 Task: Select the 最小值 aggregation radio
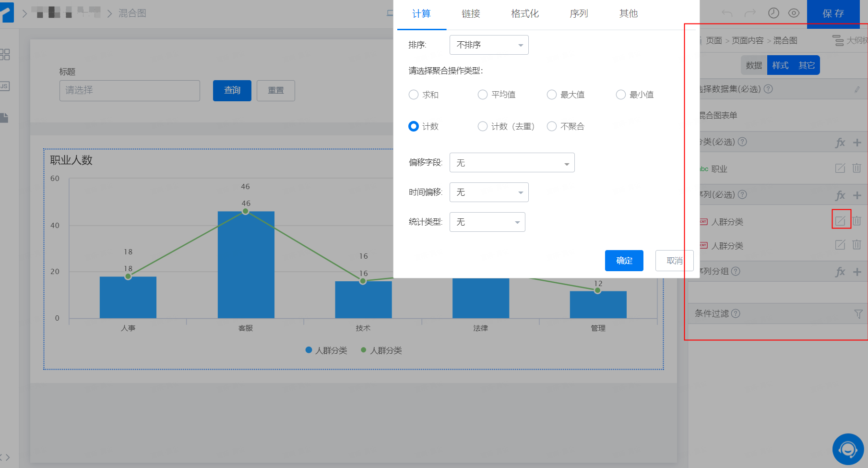tap(621, 95)
